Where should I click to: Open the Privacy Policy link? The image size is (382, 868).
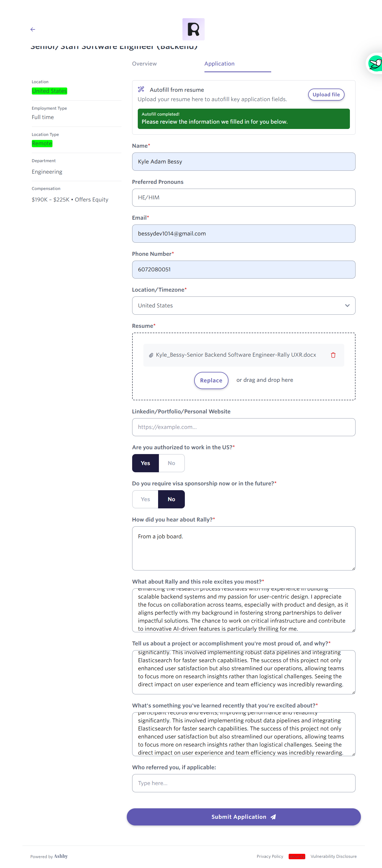pos(270,856)
